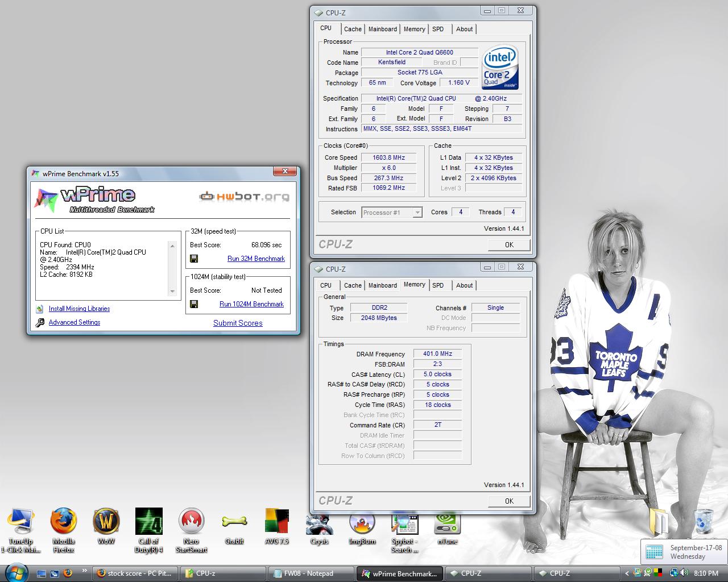Open Mainboard tab in memory-timings CPU-Z window

tap(383, 285)
